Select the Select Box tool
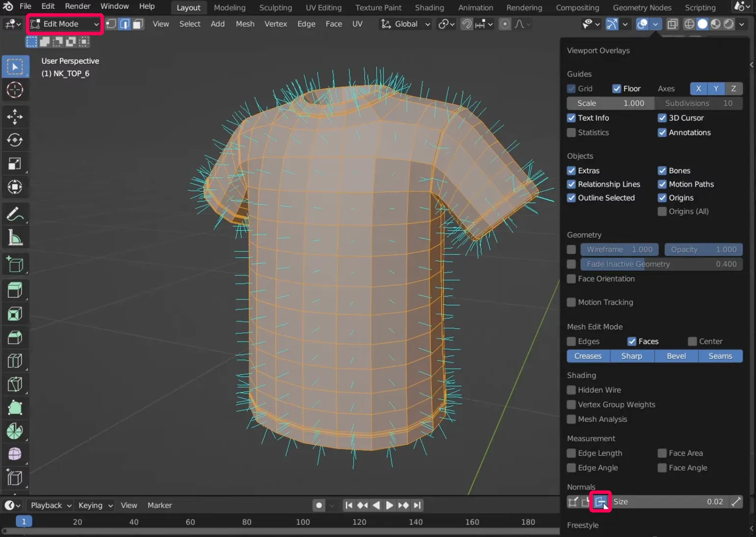The image size is (756, 537). click(x=15, y=67)
